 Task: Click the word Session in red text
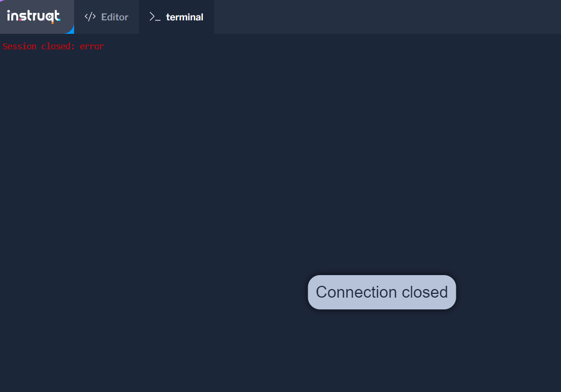coord(20,47)
